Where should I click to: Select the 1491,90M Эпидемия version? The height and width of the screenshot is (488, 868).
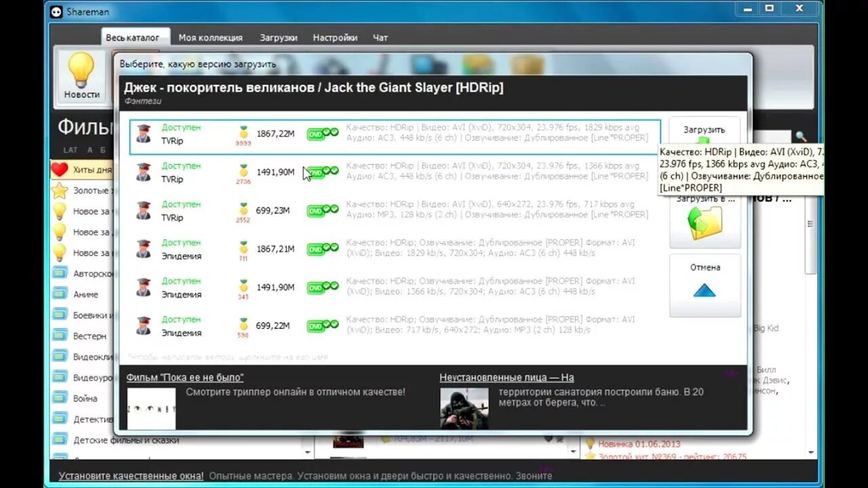click(395, 287)
